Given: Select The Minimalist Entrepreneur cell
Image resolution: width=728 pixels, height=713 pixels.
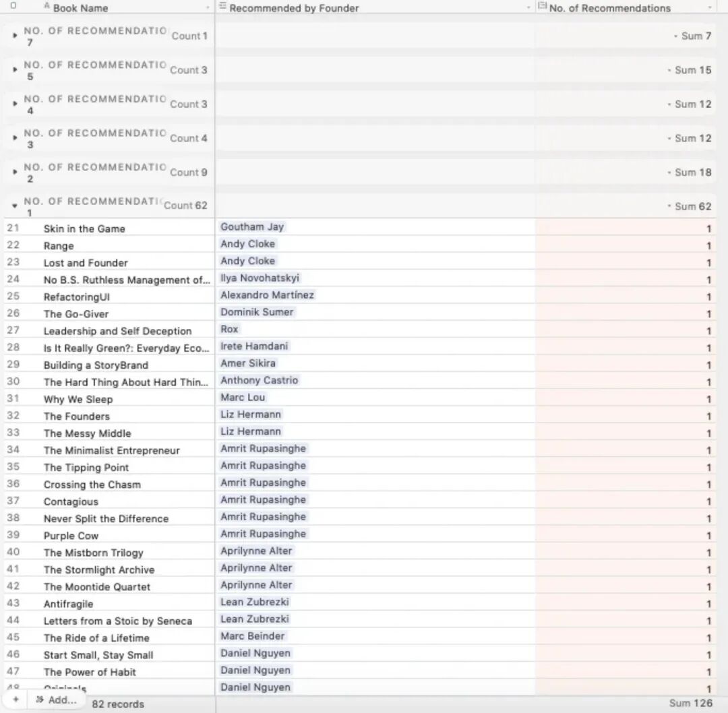Looking at the screenshot, I should (x=111, y=450).
